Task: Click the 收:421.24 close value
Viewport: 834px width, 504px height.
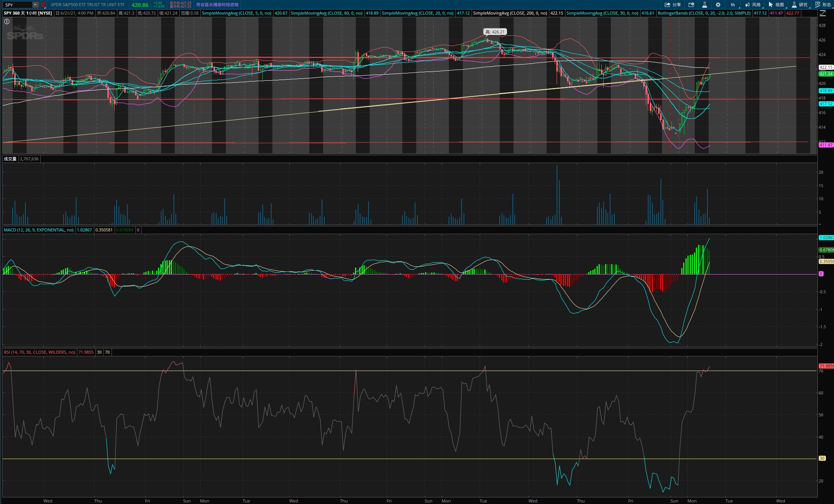Action: (x=168, y=13)
